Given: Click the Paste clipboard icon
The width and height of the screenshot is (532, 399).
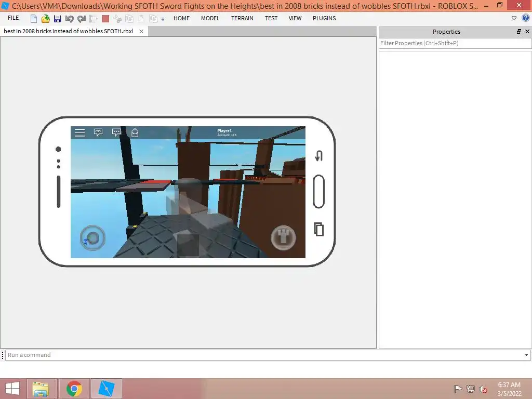Looking at the screenshot, I should (141, 19).
